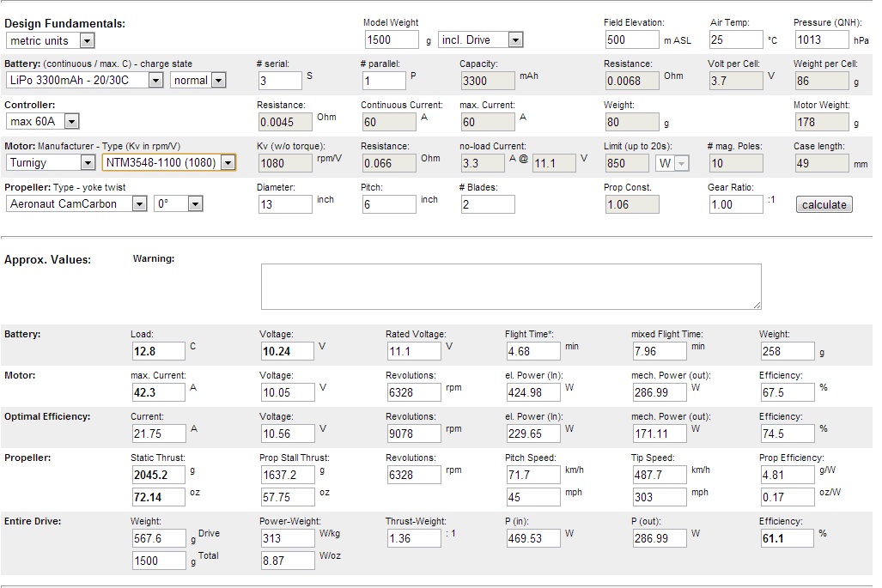Image resolution: width=882 pixels, height=588 pixels.
Task: Click the Field Elevation input field
Action: point(632,39)
